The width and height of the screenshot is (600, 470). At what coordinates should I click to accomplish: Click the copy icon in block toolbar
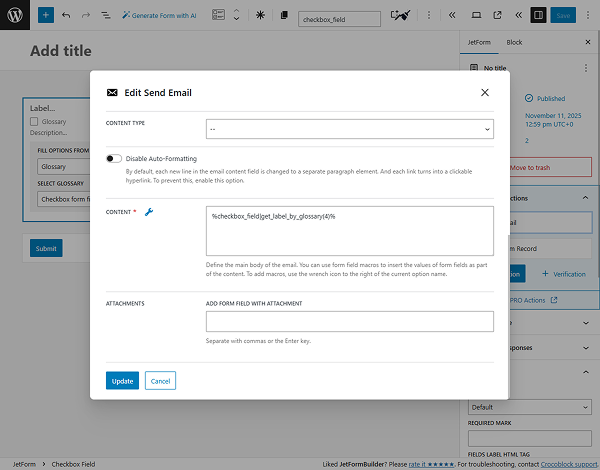284,15
